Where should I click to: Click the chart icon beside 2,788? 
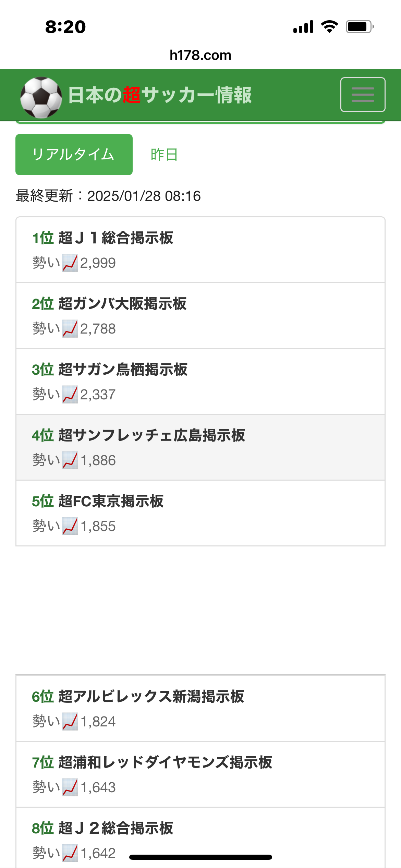click(x=70, y=329)
